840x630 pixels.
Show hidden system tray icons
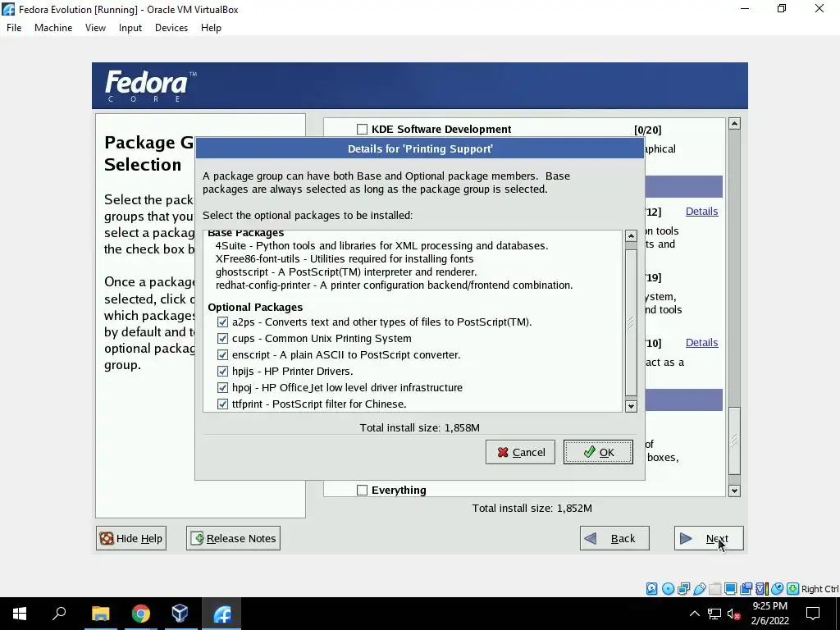[694, 614]
